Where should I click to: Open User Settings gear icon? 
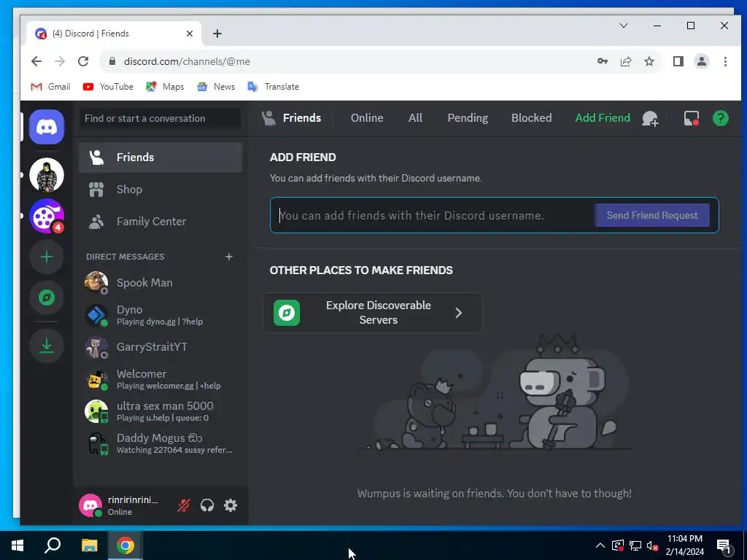point(231,505)
